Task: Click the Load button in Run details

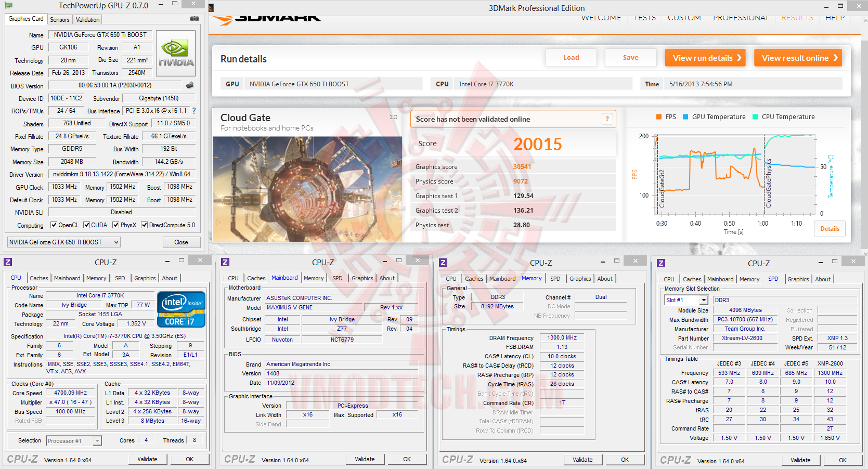Action: tap(571, 58)
